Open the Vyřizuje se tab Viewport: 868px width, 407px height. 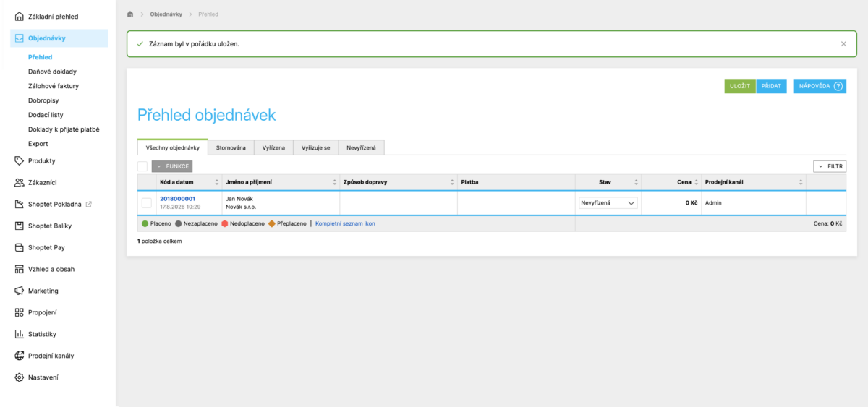coord(316,147)
